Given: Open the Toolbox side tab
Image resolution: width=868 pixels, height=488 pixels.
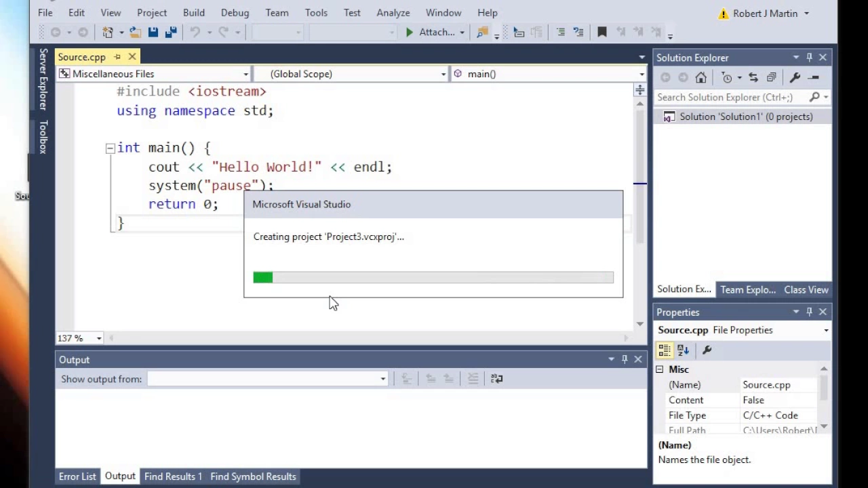Looking at the screenshot, I should click(43, 137).
